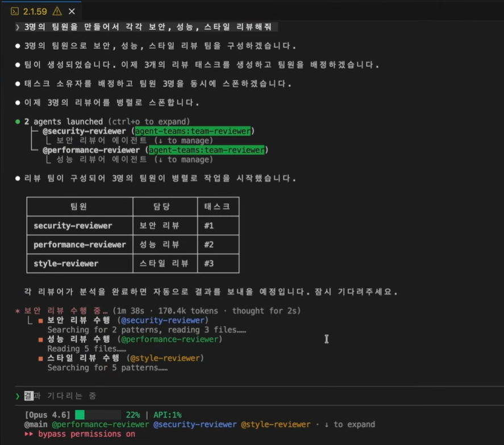
Task: Click the blue @security-reviewer task label
Action: click(163, 320)
